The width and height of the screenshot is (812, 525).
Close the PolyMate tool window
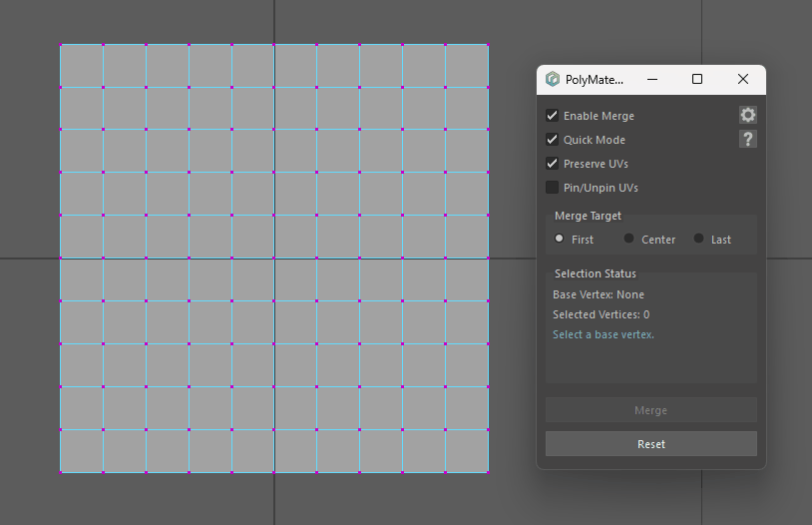point(742,79)
